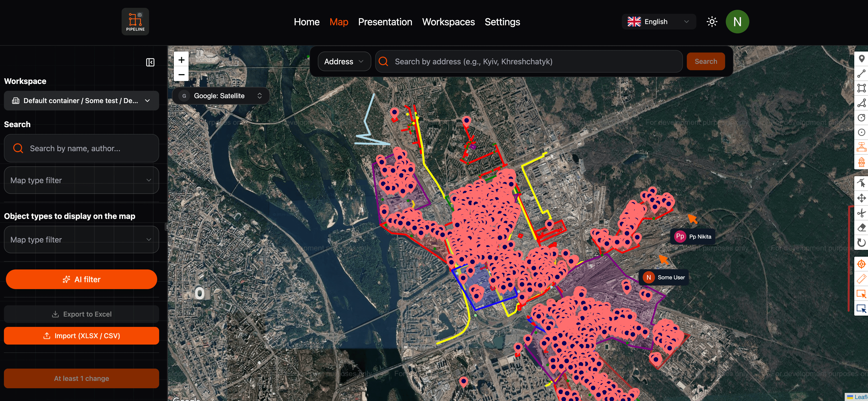Screen dimensions: 868x401
Task: Click Import (XLSX / CSV) button
Action: point(81,336)
